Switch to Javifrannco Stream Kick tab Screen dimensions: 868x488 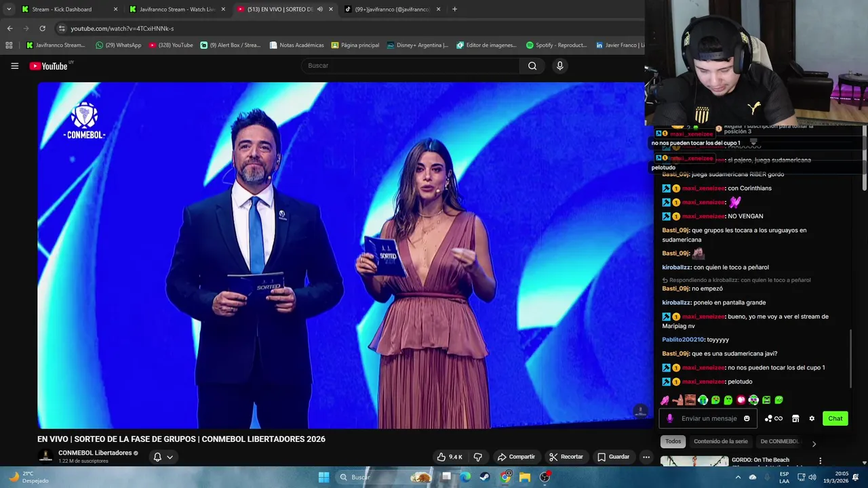pyautogui.click(x=176, y=9)
